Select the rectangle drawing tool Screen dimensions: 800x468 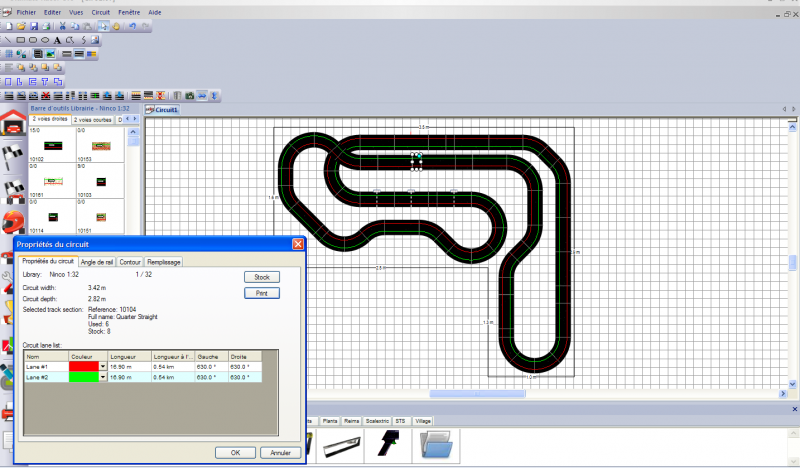[x=20, y=39]
